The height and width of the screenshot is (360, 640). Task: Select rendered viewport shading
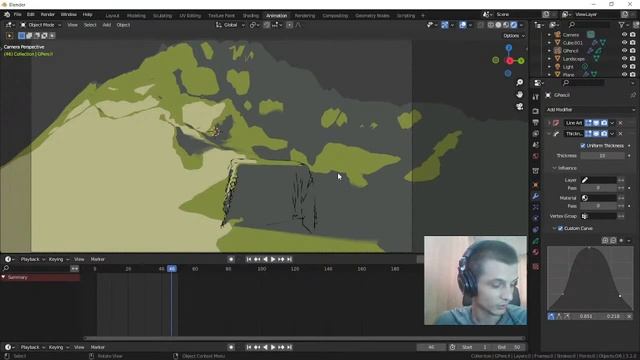point(514,25)
